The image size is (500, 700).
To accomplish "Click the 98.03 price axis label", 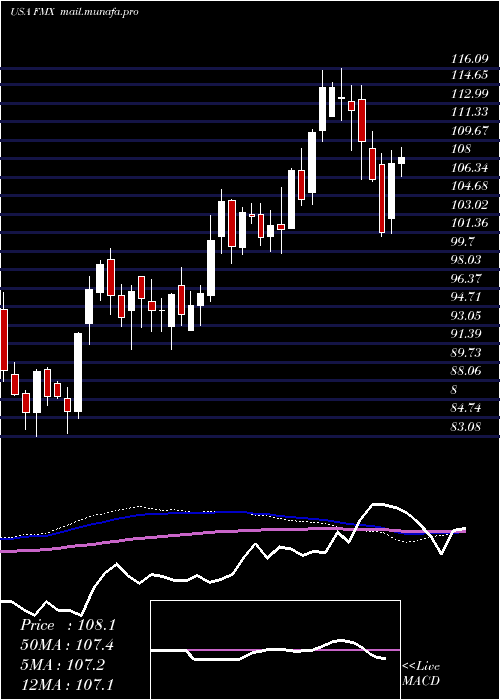I will [x=466, y=260].
